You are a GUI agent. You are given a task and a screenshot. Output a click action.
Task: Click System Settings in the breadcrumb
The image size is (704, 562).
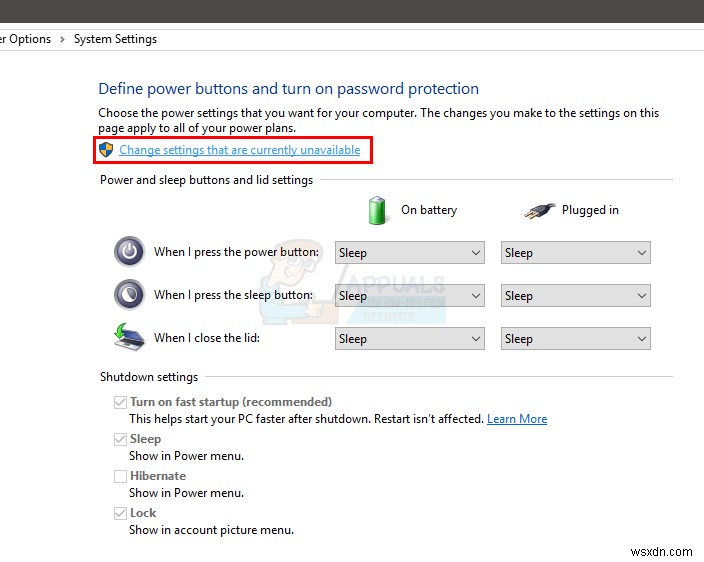pyautogui.click(x=116, y=39)
